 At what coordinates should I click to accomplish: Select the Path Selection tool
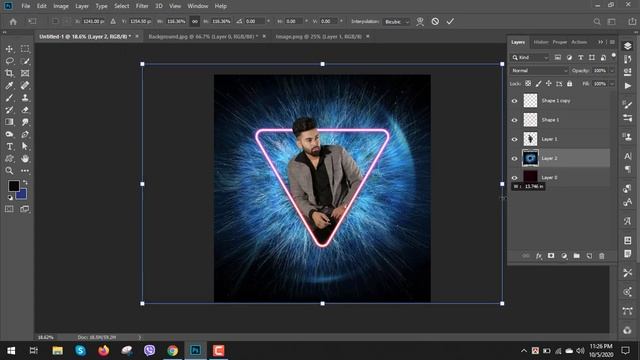click(25, 147)
